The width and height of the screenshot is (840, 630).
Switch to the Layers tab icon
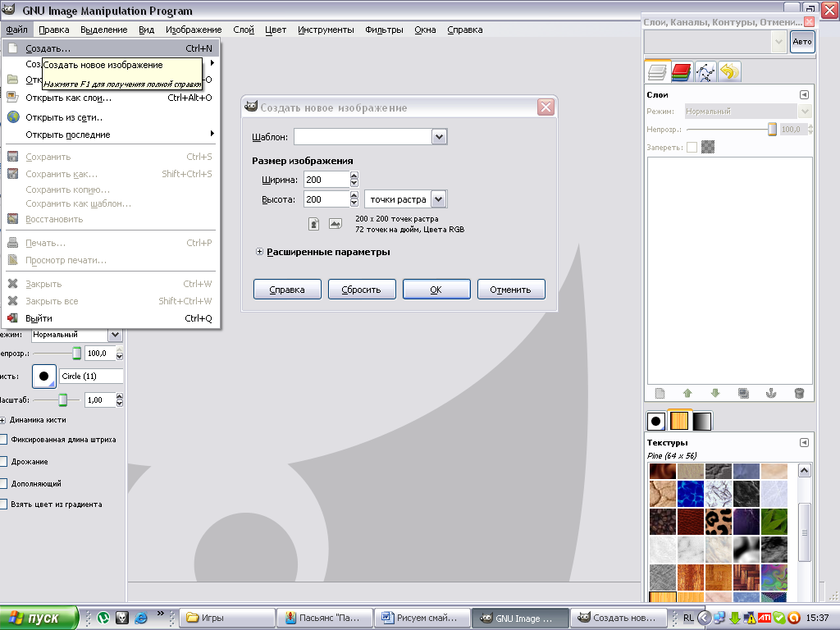(x=657, y=72)
